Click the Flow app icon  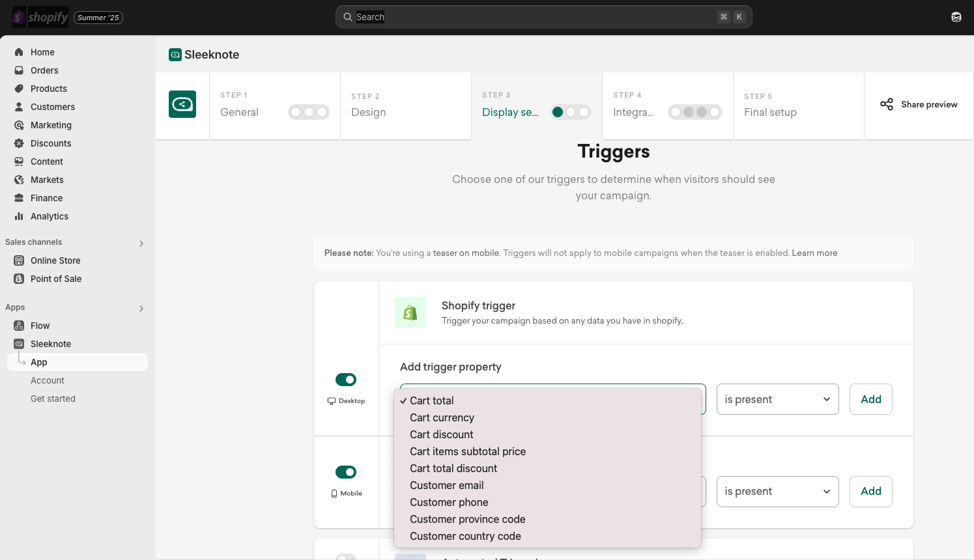click(19, 326)
